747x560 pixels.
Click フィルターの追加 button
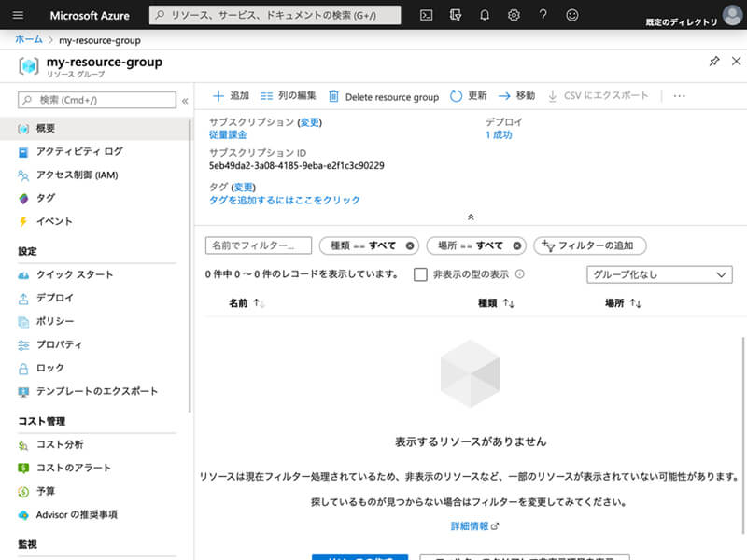(x=590, y=245)
